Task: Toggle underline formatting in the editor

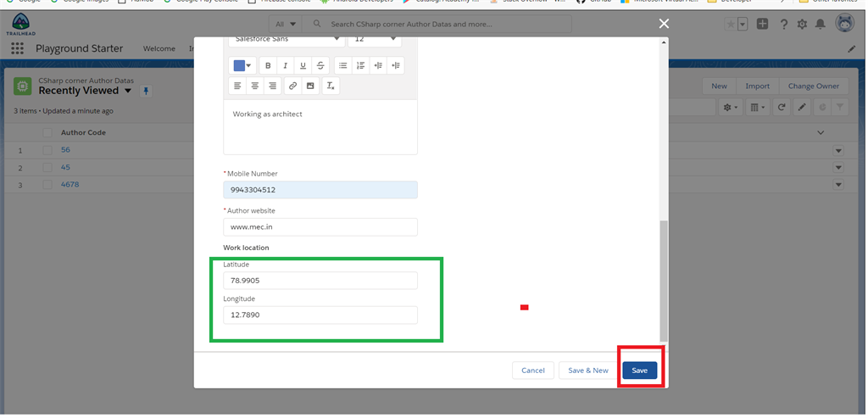Action: pos(303,65)
